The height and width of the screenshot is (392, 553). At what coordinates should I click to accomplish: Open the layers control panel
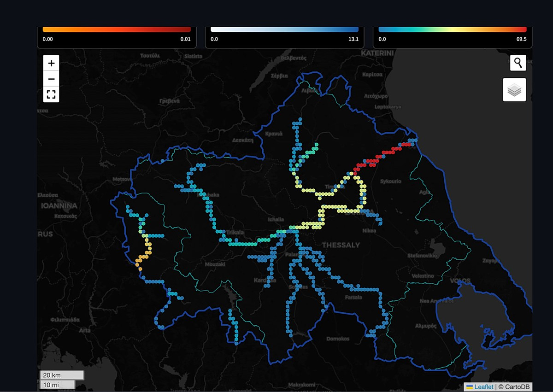point(514,90)
